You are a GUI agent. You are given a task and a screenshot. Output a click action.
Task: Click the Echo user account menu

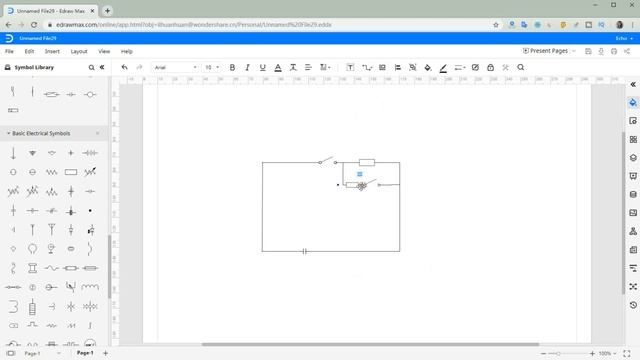point(624,38)
